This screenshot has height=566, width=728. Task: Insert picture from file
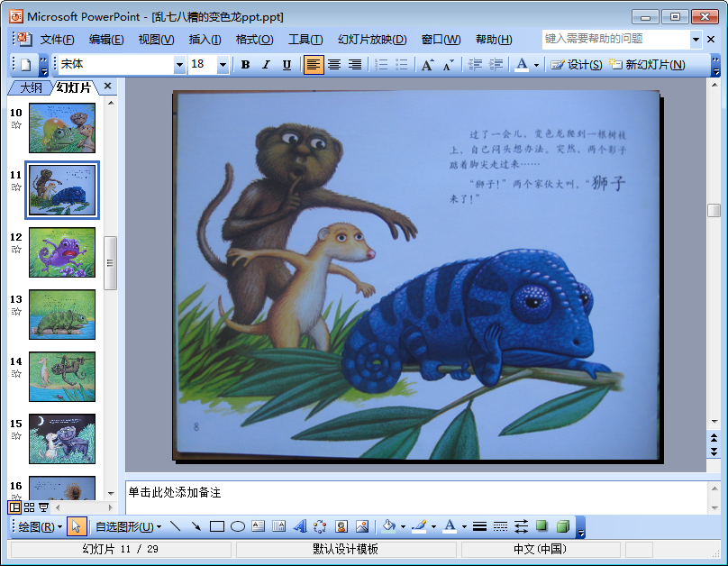click(x=362, y=526)
